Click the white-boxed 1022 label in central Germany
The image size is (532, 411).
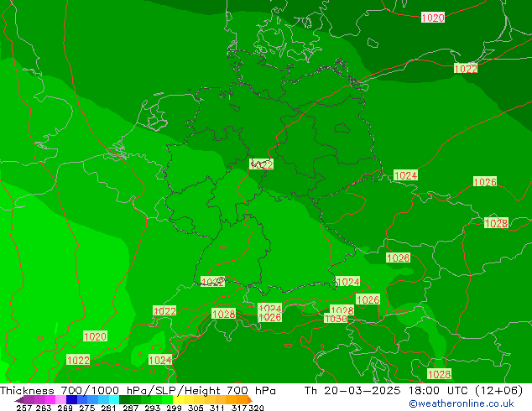pos(261,164)
